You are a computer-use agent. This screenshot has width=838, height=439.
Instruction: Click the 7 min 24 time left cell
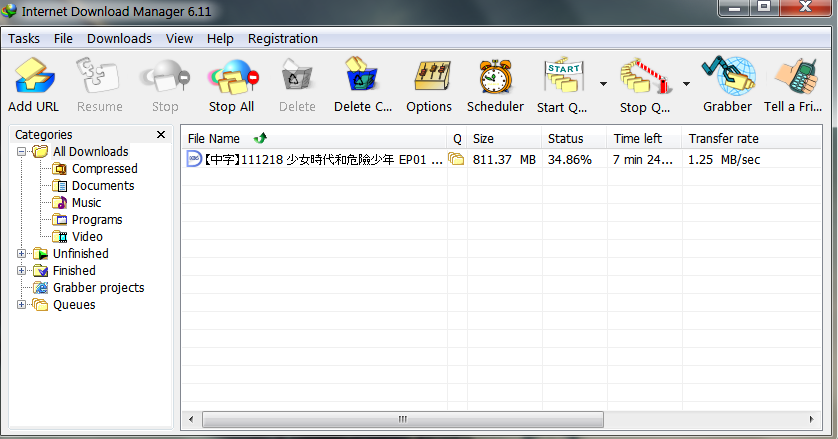642,159
